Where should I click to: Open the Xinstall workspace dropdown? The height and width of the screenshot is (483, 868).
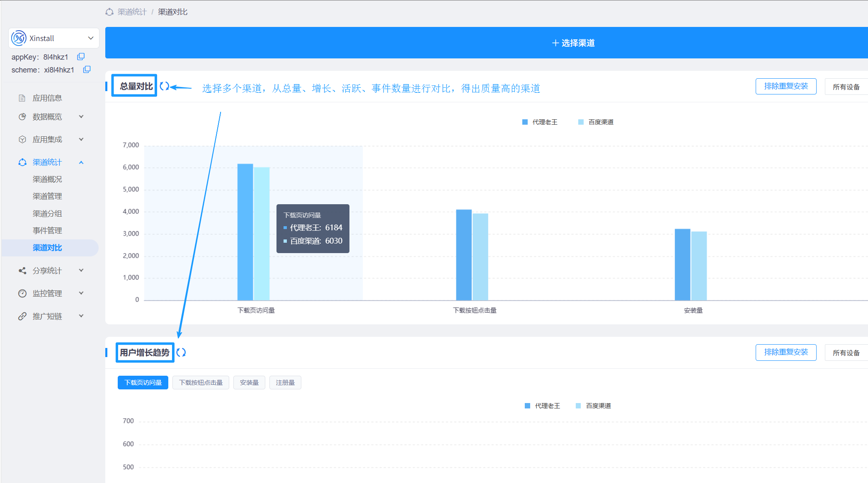91,38
